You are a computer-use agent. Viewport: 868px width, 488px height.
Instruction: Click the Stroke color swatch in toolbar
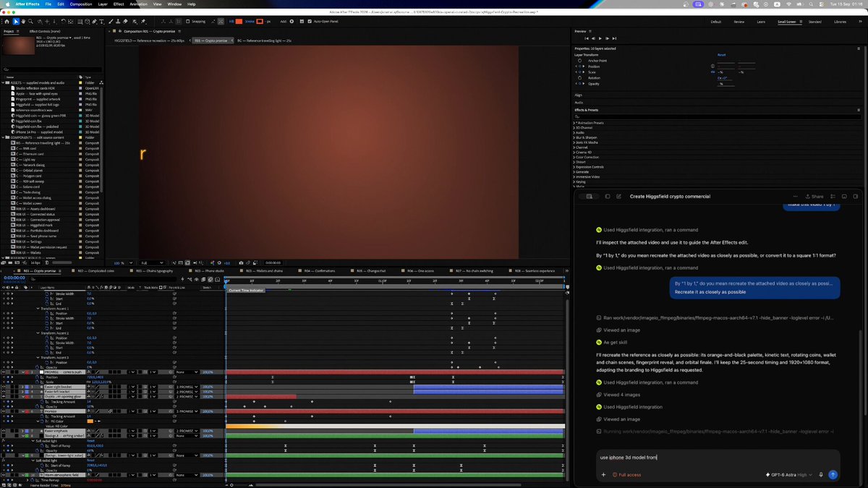point(260,22)
